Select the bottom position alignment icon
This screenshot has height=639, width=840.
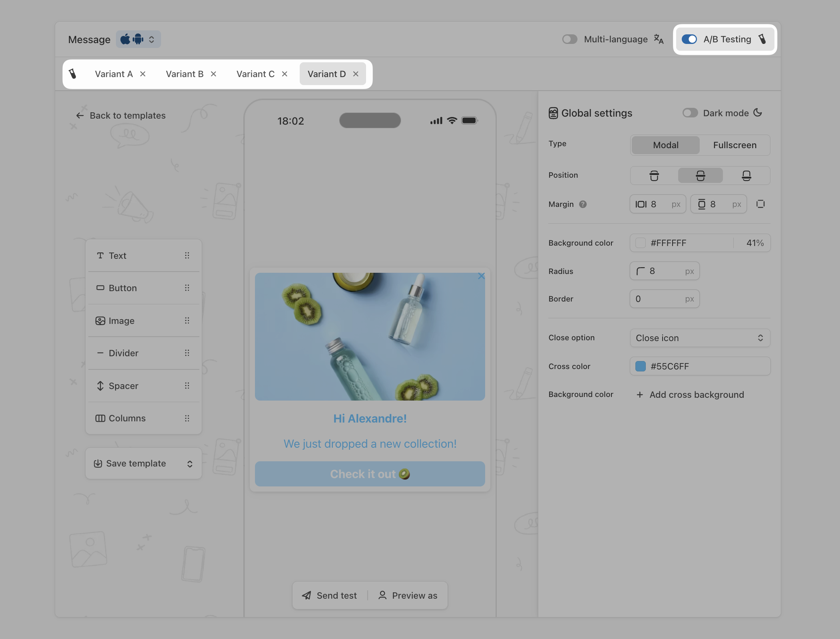click(746, 176)
